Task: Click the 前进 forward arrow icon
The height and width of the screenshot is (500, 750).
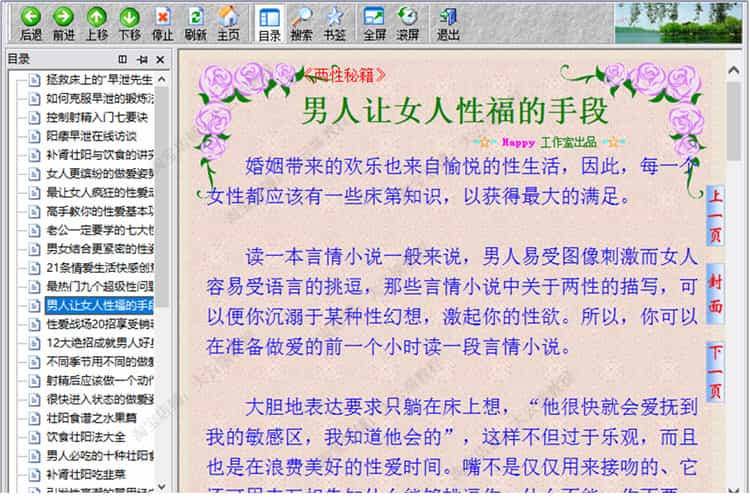Action: (64, 17)
